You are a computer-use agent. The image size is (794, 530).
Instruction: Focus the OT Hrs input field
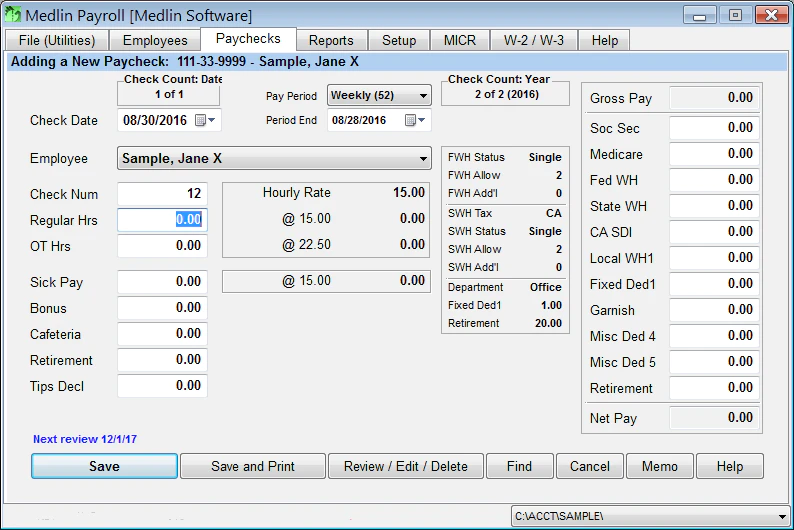coord(163,246)
